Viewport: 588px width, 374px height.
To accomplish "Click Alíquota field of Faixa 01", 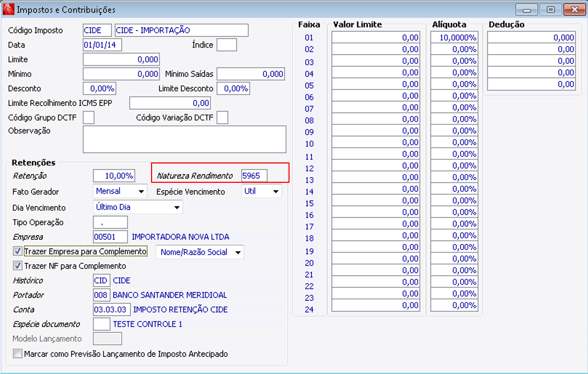I will coord(454,38).
